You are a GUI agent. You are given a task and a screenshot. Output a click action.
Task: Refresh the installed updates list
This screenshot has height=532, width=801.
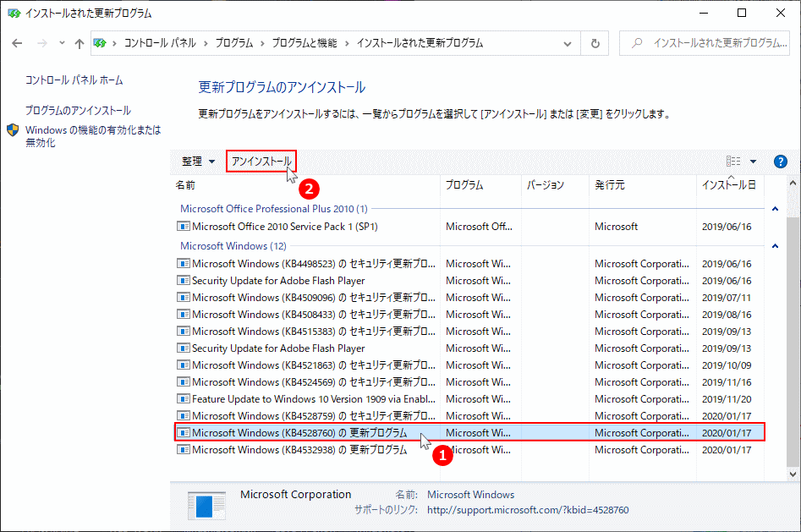coord(595,43)
